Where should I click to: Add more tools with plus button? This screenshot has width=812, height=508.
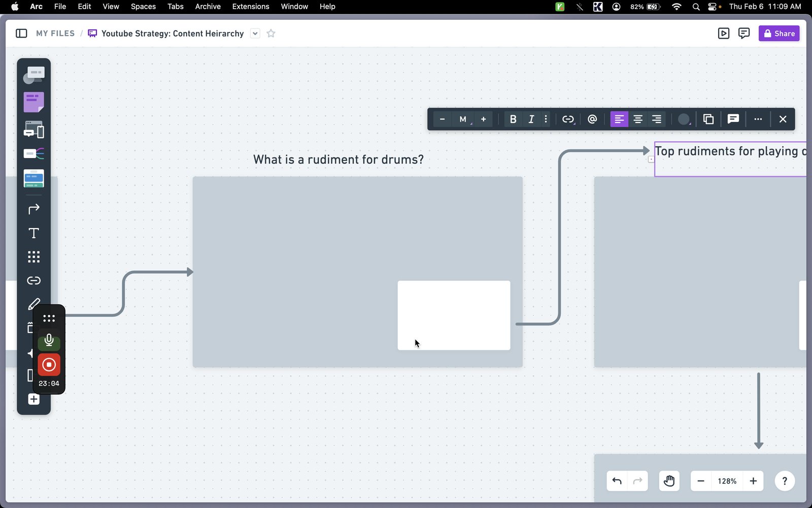34,399
